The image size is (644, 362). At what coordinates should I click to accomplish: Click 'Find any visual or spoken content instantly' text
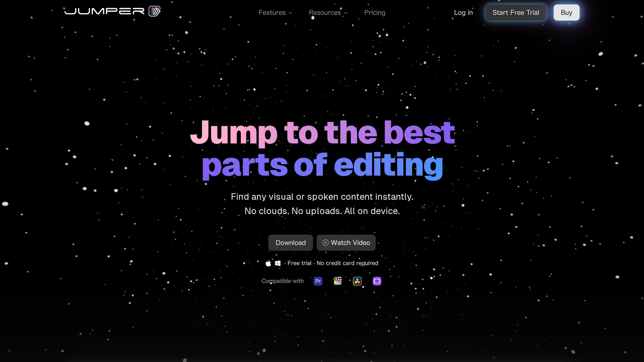[x=322, y=197]
